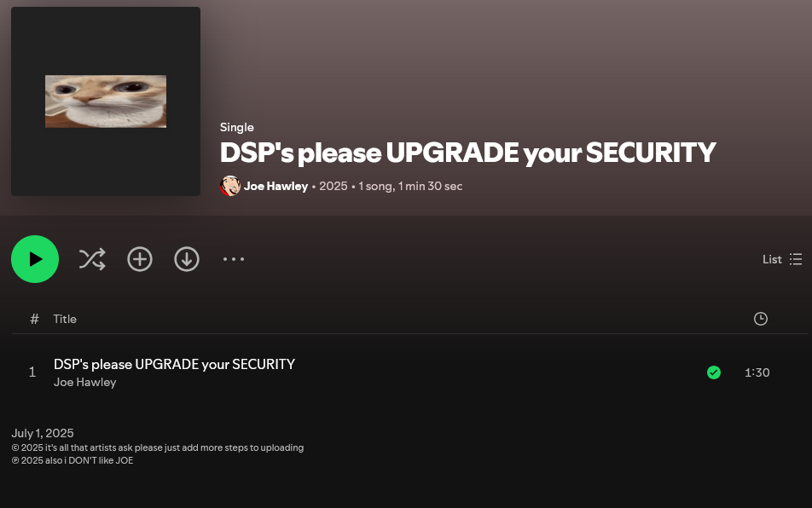
Task: Open more options three dots menu
Action: 234,259
